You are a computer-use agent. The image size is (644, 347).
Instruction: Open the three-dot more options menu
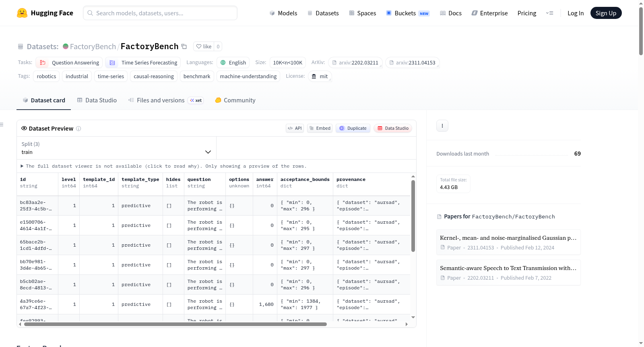point(442,126)
